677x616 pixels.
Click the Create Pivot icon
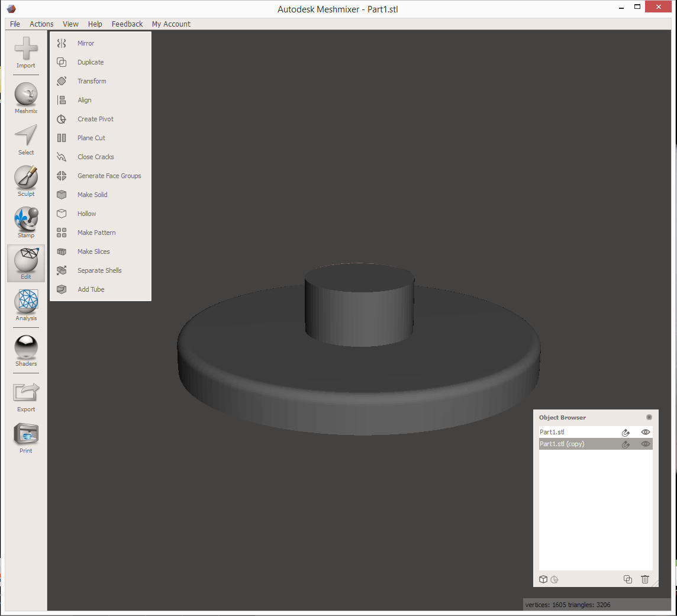click(62, 119)
